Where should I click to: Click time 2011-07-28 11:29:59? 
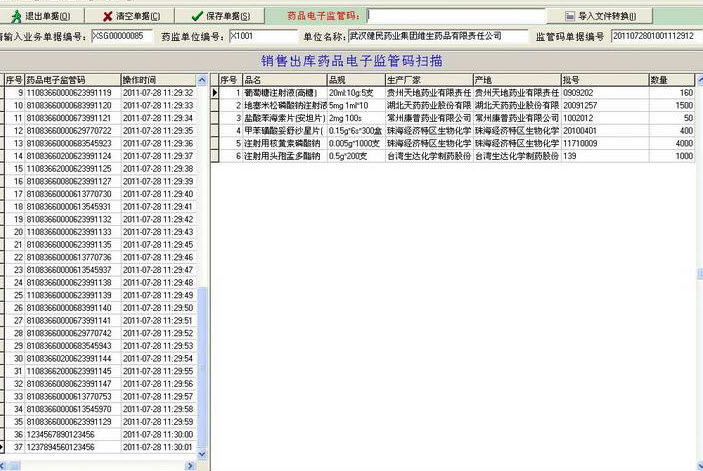(x=158, y=422)
